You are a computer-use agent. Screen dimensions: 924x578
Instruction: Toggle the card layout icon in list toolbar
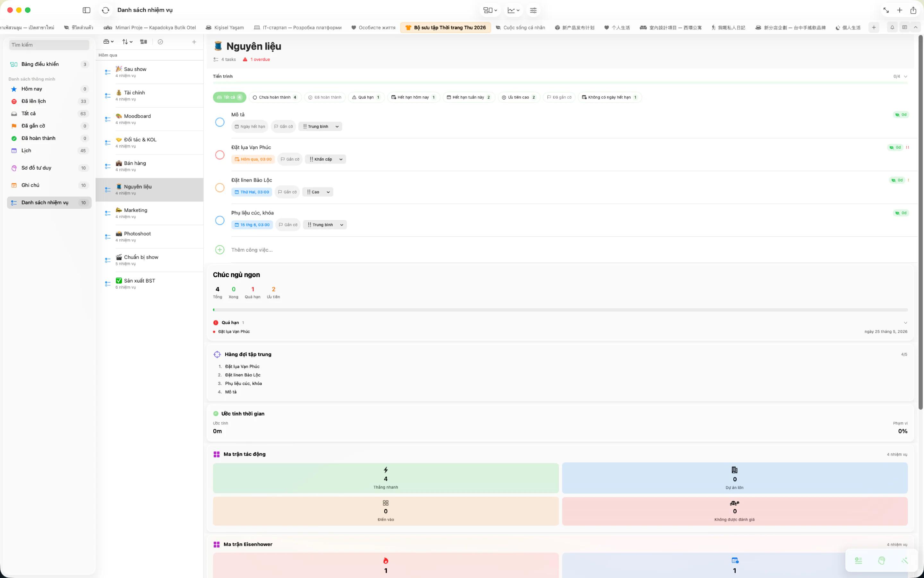coord(143,42)
